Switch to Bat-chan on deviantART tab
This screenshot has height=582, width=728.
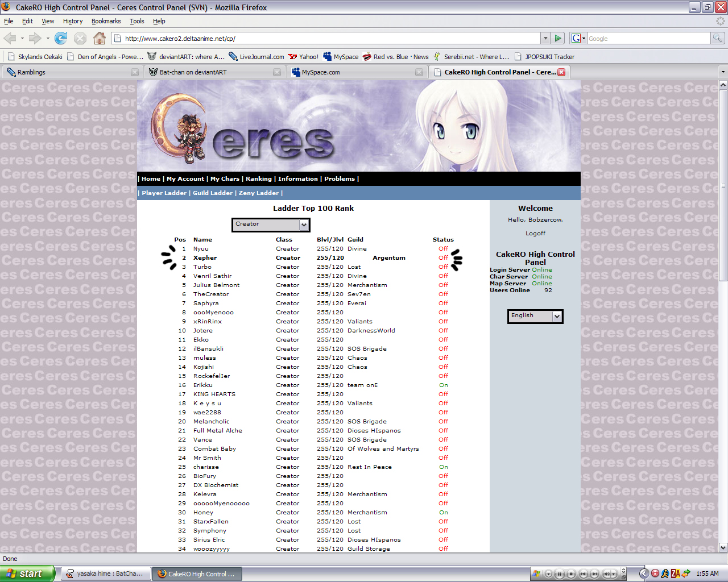click(214, 72)
